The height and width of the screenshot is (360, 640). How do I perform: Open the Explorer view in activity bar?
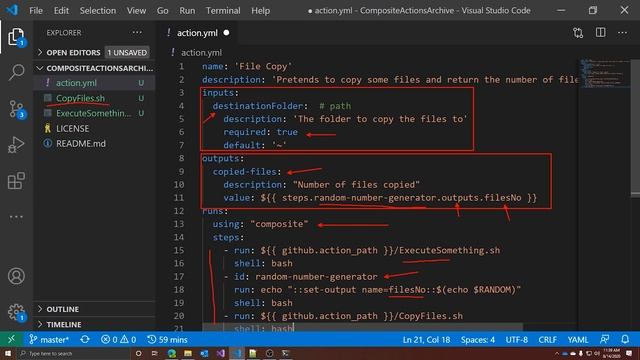[x=16, y=37]
